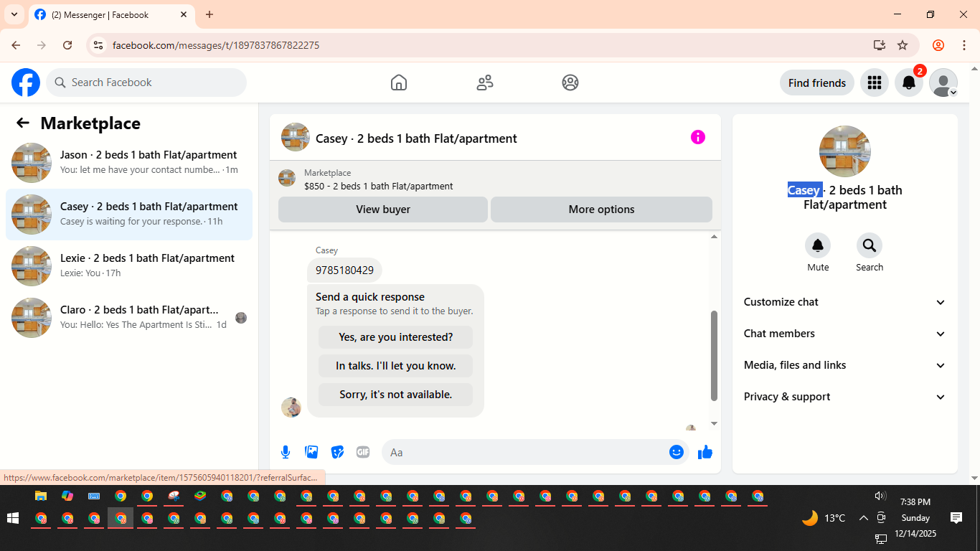
Task: Open notifications bell with 2 badge
Action: click(x=909, y=83)
